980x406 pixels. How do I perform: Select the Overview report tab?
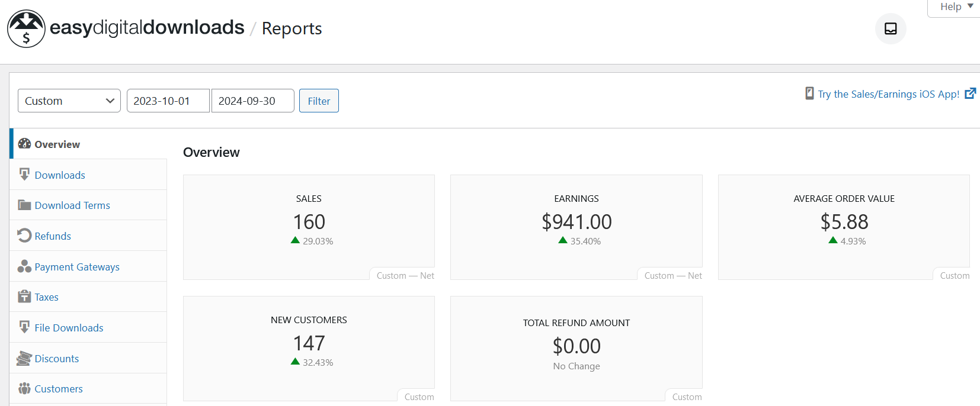(x=57, y=144)
